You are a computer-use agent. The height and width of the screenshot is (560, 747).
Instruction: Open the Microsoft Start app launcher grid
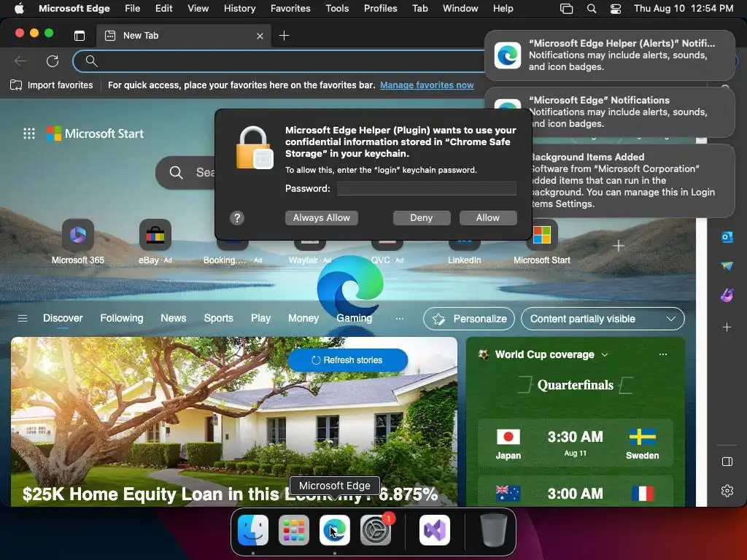[29, 133]
